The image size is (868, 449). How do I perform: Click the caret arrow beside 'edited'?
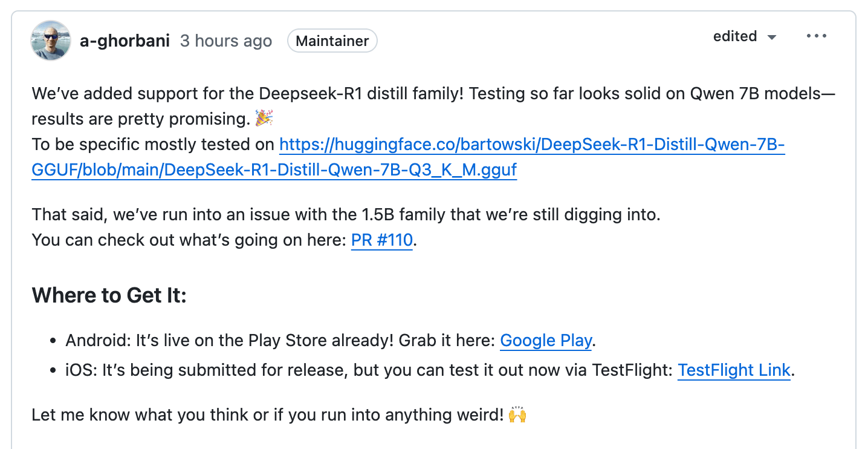[x=771, y=38]
